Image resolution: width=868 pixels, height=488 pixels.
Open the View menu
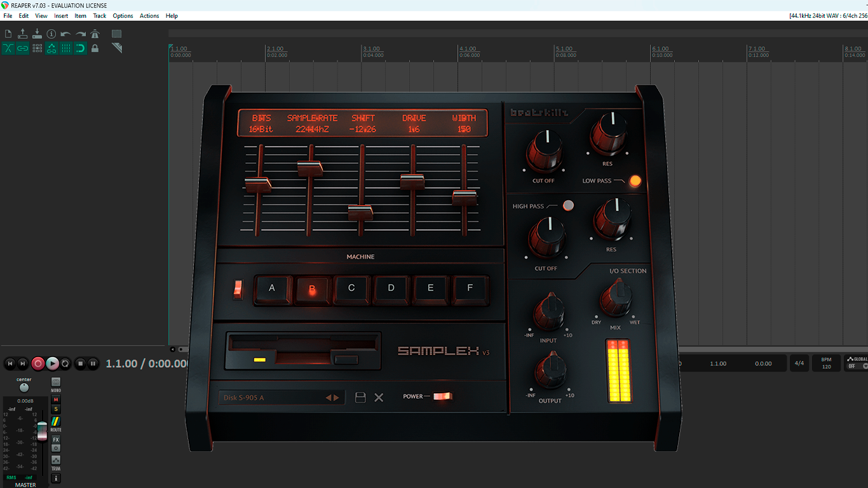[x=41, y=16]
